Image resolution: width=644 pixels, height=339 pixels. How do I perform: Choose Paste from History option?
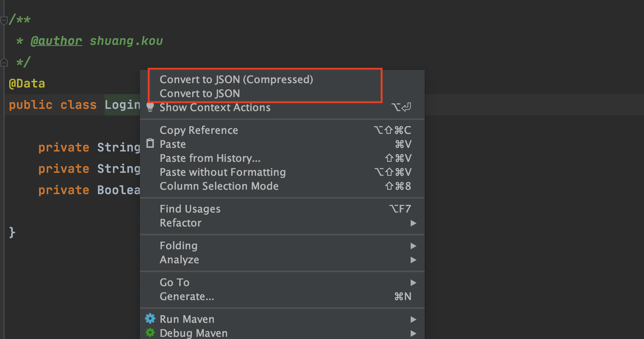click(210, 158)
